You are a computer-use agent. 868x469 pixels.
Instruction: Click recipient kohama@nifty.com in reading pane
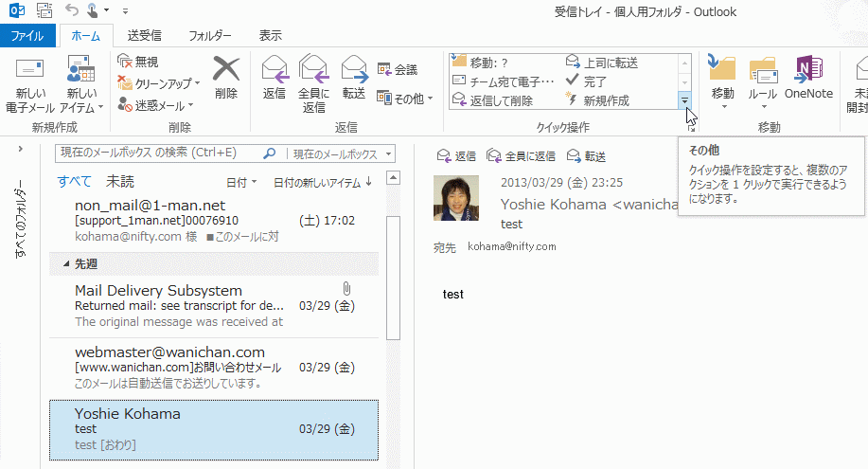(511, 246)
